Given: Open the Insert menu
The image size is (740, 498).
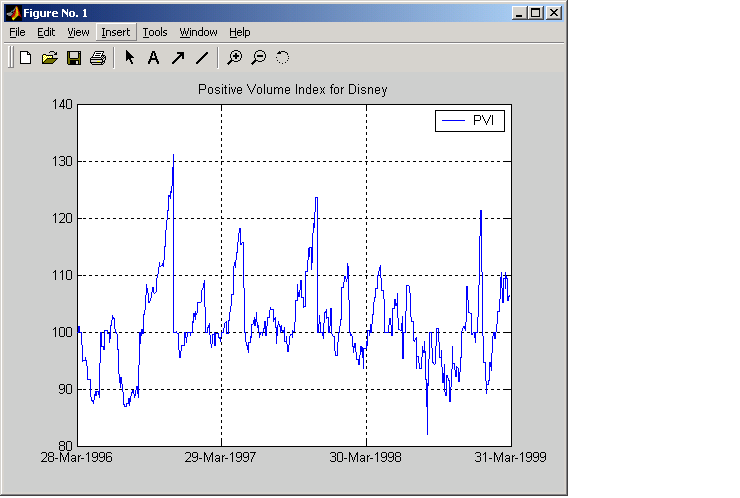Looking at the screenshot, I should point(116,32).
